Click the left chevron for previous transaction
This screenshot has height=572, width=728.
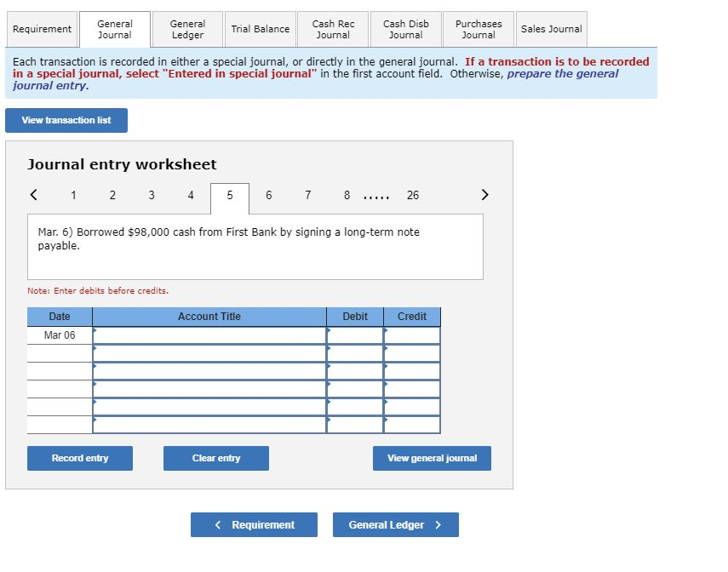(33, 195)
